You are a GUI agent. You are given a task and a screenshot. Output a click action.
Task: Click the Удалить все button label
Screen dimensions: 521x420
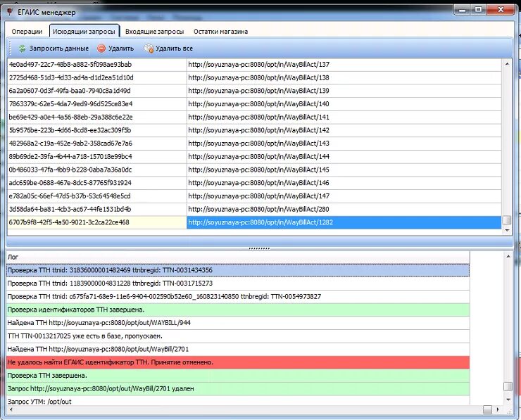coord(174,49)
